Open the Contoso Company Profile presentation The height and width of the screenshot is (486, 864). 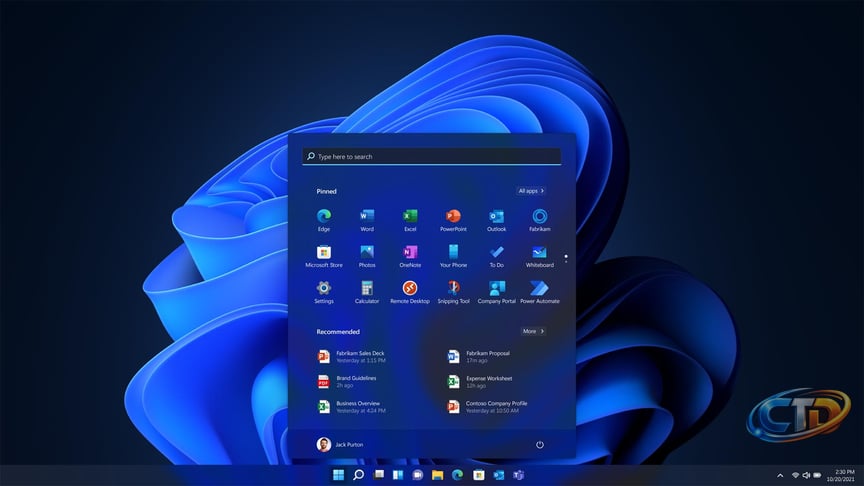point(487,407)
